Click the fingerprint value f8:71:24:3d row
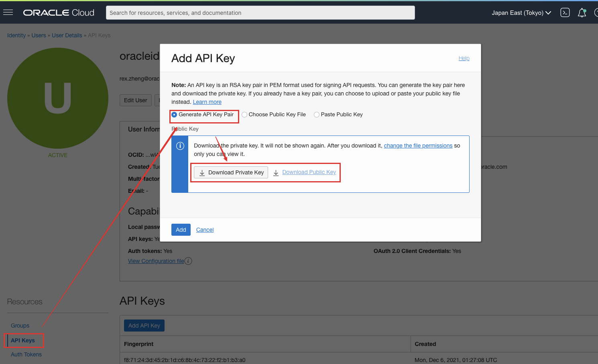This screenshot has height=364, width=598. tap(185, 360)
